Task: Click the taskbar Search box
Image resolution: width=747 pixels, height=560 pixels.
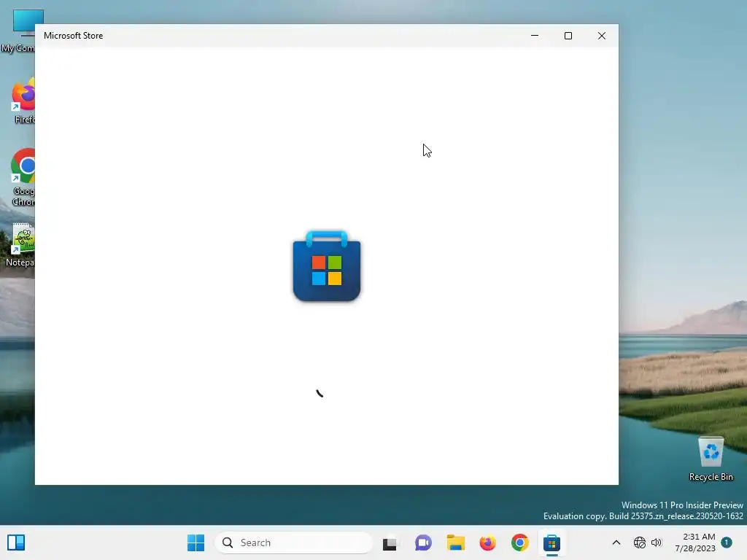Action: pos(293,542)
